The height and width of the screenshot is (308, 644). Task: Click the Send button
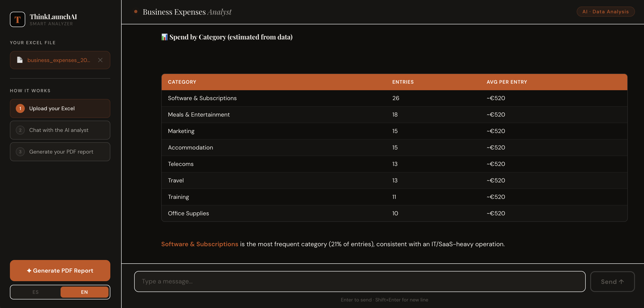pyautogui.click(x=612, y=281)
